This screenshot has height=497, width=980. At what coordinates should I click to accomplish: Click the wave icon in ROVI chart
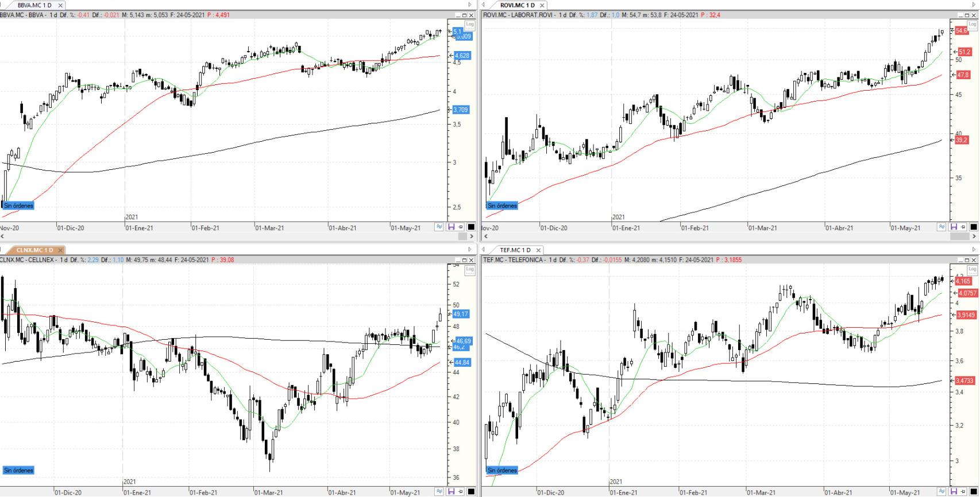[942, 227]
